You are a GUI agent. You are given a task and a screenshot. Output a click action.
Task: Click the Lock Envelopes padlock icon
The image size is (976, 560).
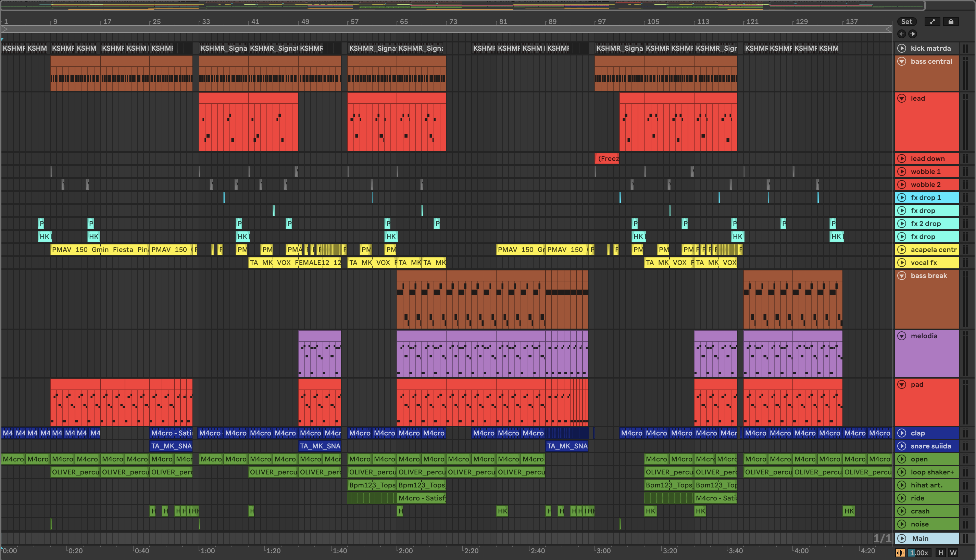tap(951, 22)
